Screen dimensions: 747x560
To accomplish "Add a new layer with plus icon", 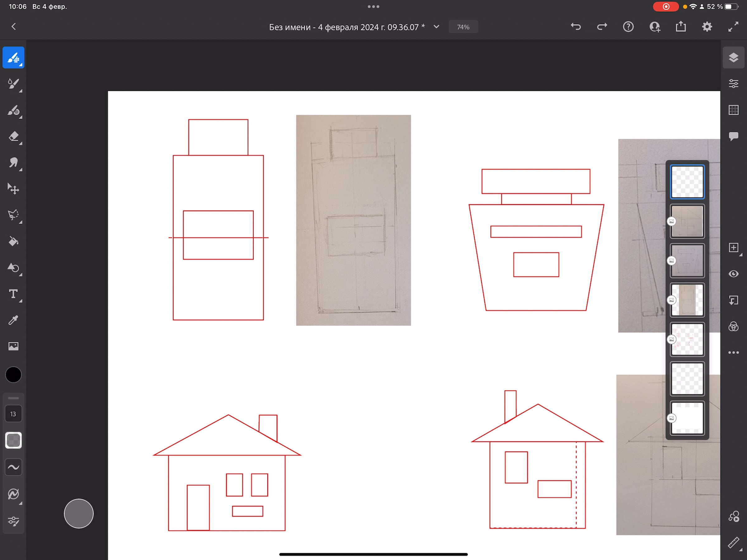I will tap(733, 248).
